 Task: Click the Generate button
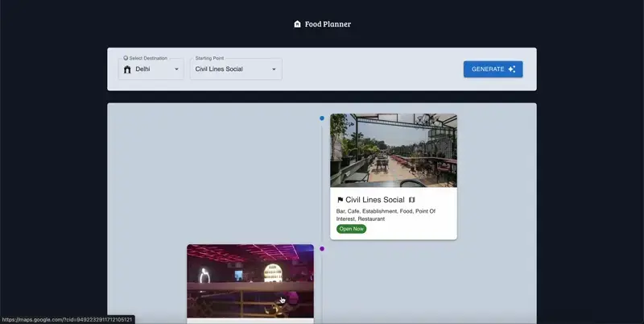(x=493, y=69)
